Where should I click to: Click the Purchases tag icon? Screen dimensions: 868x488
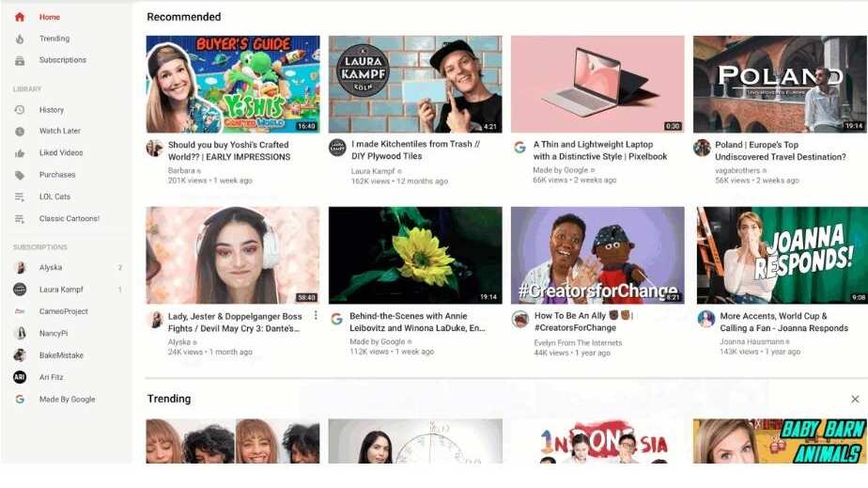coord(20,175)
